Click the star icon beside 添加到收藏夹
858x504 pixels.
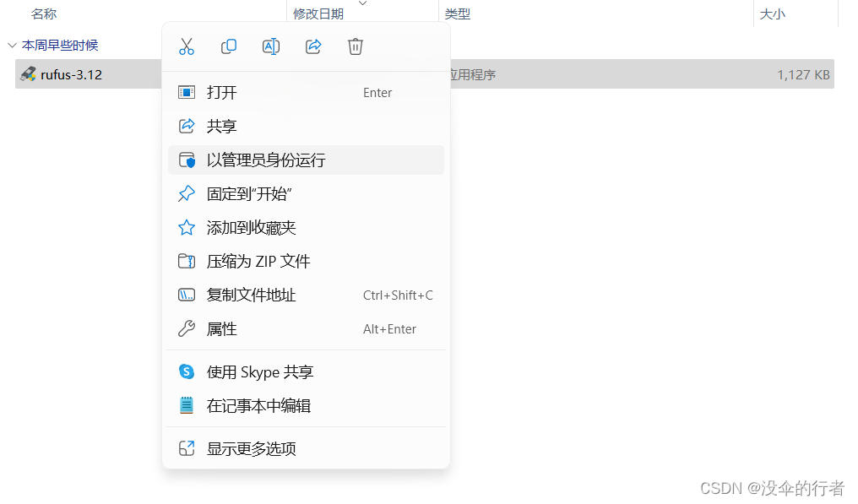[x=187, y=228]
